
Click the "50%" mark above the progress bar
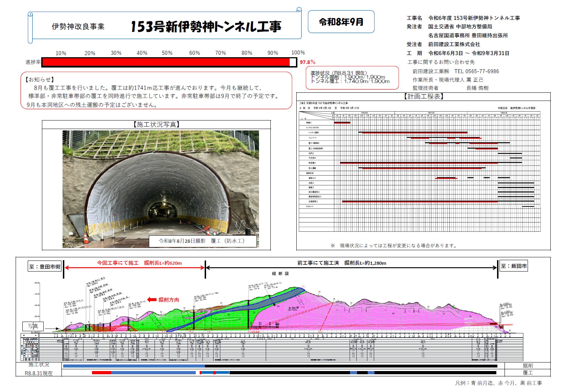coord(167,53)
